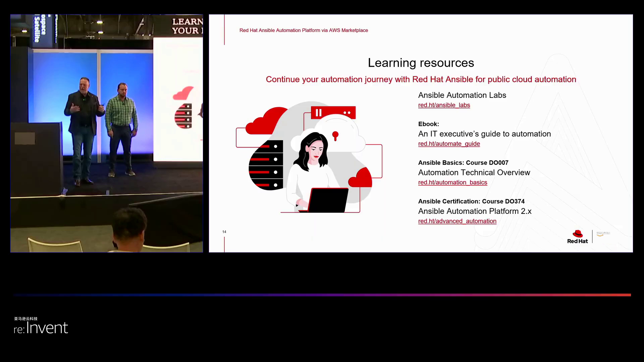
Task: Click slide page number 14
Action: (x=224, y=232)
